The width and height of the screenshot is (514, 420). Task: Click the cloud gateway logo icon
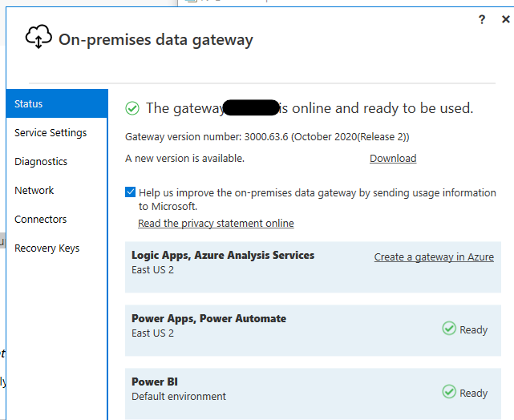pos(38,36)
